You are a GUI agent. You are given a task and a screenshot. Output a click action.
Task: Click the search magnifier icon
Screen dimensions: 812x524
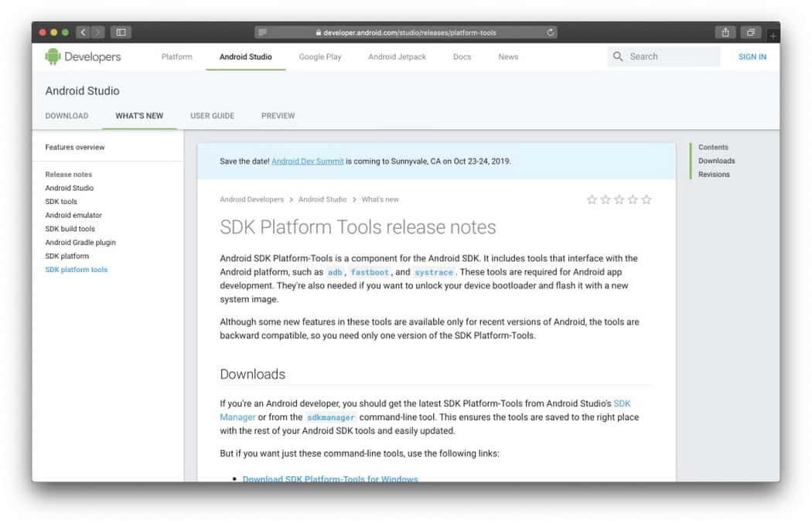tap(618, 56)
